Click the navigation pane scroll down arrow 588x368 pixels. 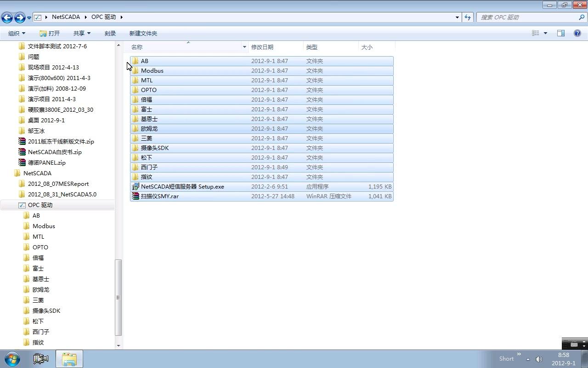click(118, 345)
